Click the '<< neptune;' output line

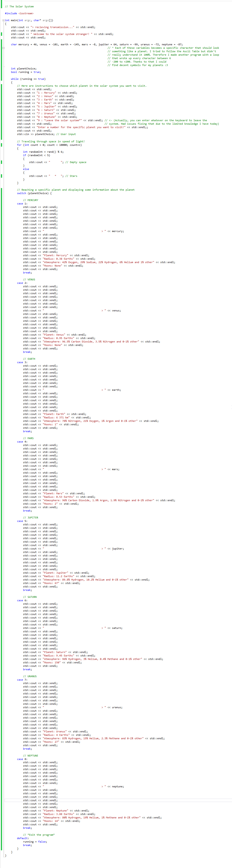point(73,786)
